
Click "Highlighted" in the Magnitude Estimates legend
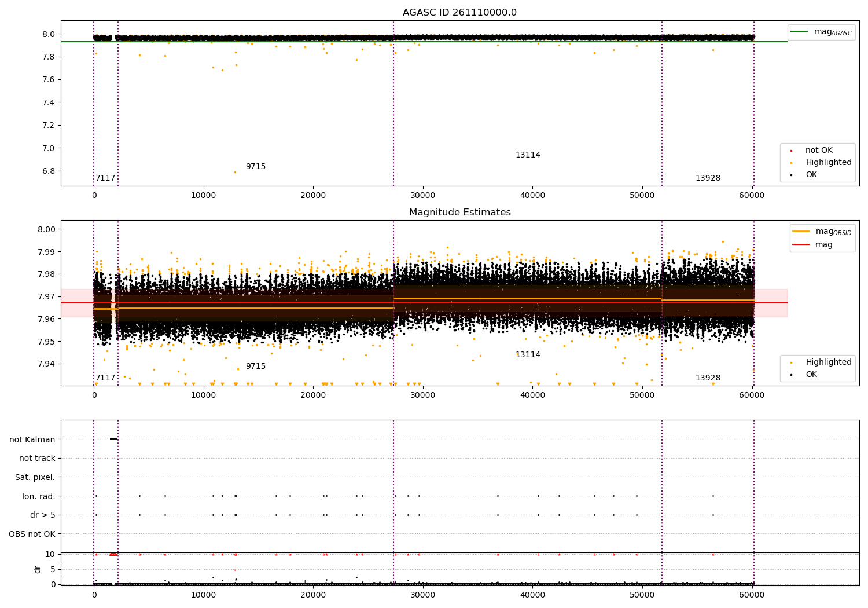point(829,362)
